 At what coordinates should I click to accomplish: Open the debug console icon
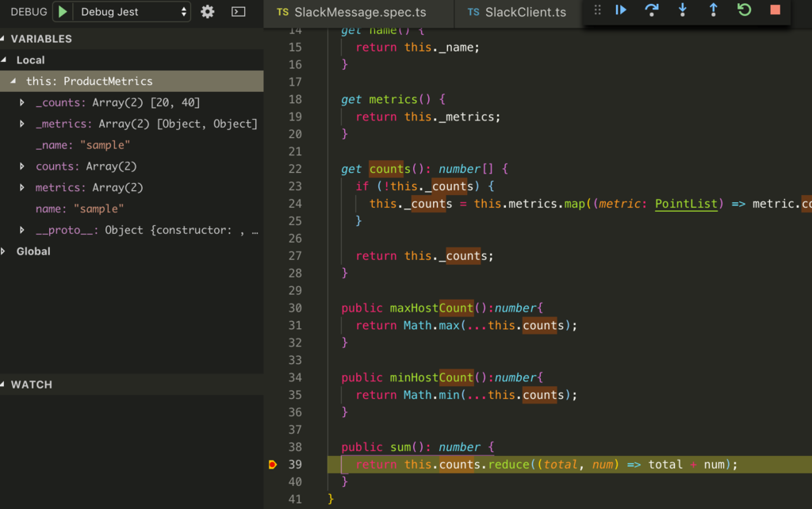[238, 11]
